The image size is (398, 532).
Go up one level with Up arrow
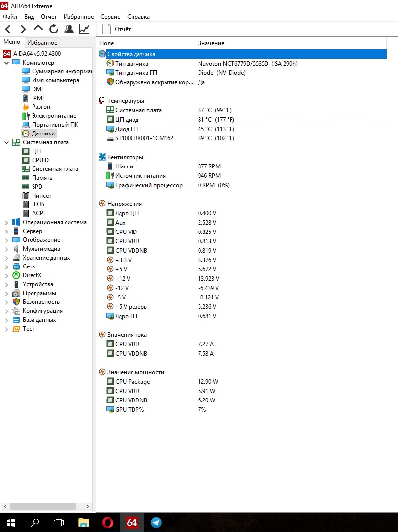click(x=38, y=29)
